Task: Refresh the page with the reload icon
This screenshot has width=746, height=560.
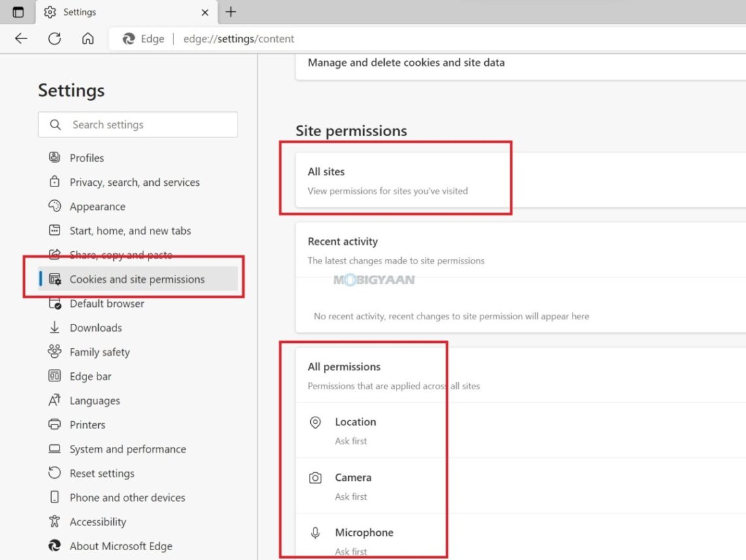Action: 54,39
